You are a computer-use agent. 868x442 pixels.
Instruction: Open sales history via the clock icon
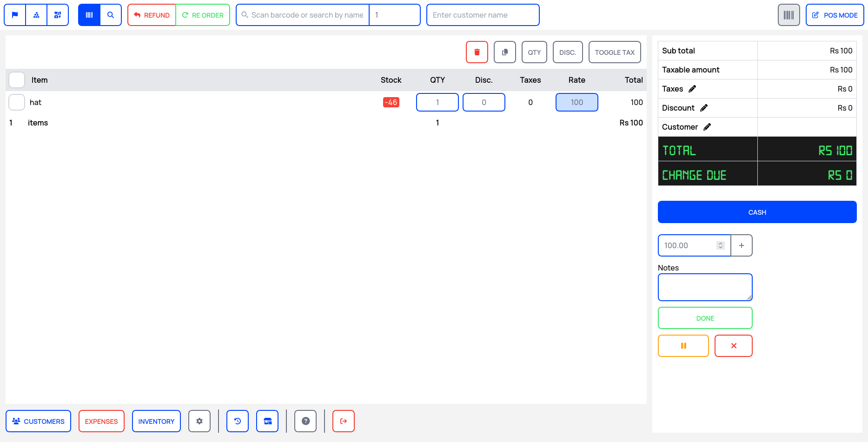point(237,421)
